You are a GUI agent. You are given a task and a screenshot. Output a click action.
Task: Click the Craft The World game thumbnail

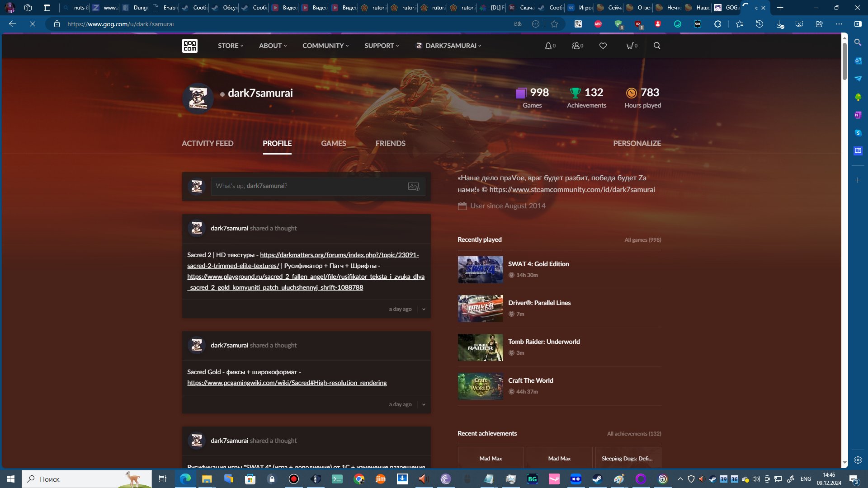point(480,386)
